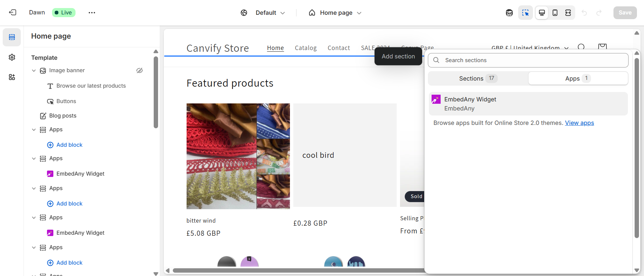Viewport: 644px width, 276px height.
Task: Toggle visibility of Image banner section
Action: click(140, 71)
